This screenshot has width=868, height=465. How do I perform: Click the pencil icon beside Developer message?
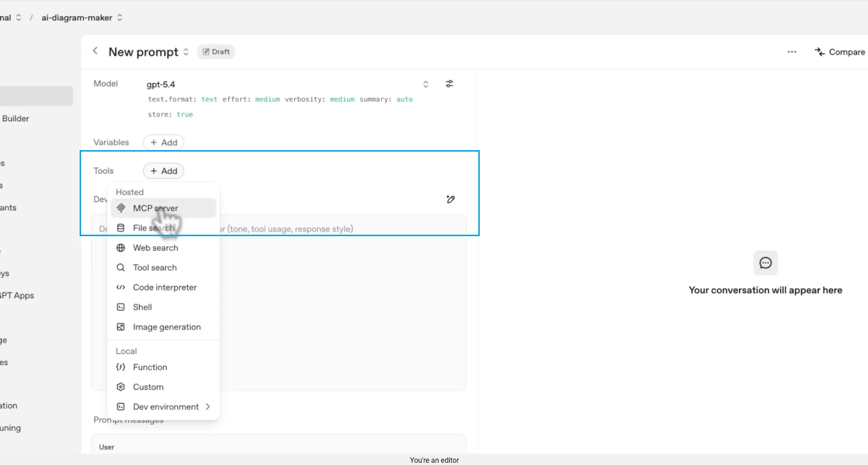(451, 199)
